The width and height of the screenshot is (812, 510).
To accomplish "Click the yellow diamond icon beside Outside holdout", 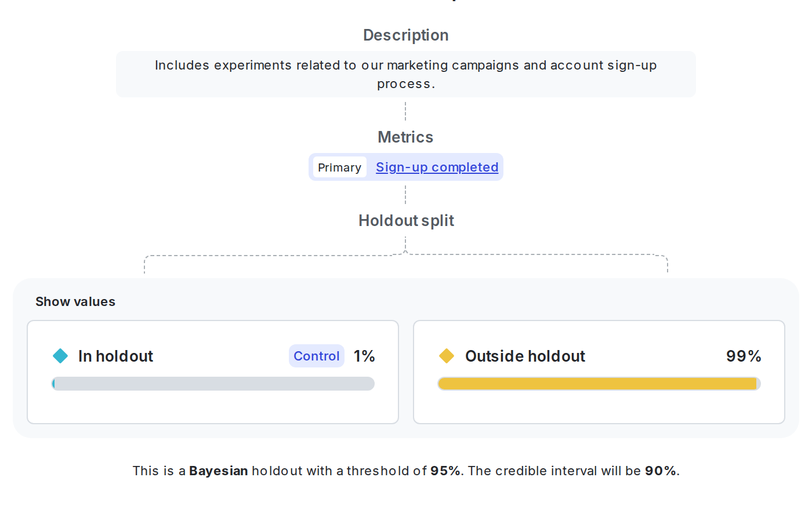I will pos(446,356).
